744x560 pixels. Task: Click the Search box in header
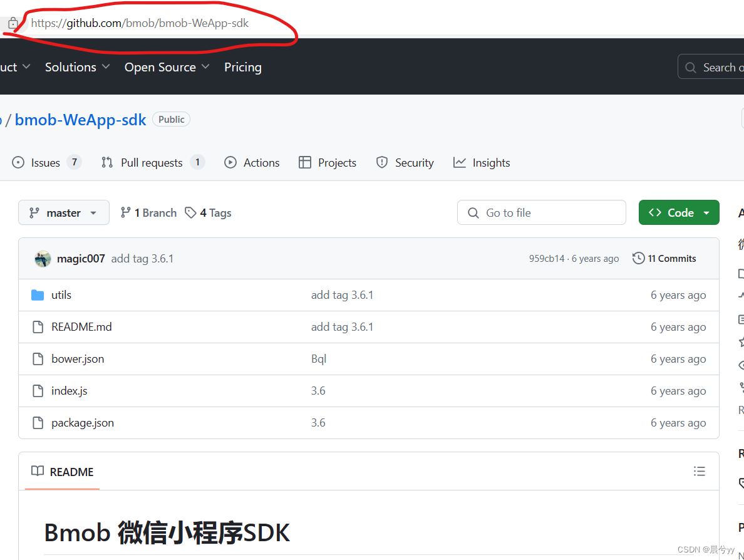(711, 68)
